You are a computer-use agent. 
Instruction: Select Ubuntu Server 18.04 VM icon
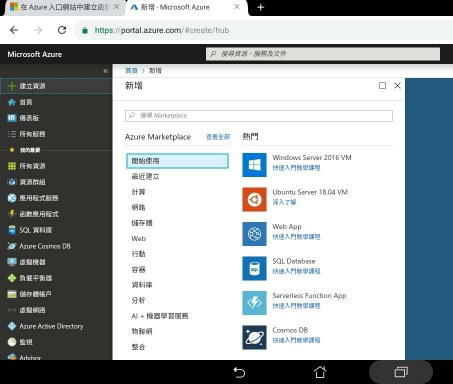pyautogui.click(x=254, y=199)
